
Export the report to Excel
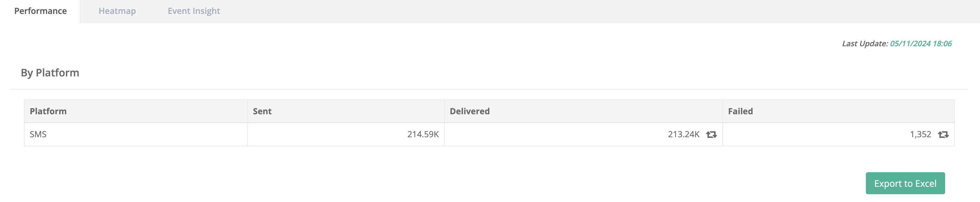point(905,183)
